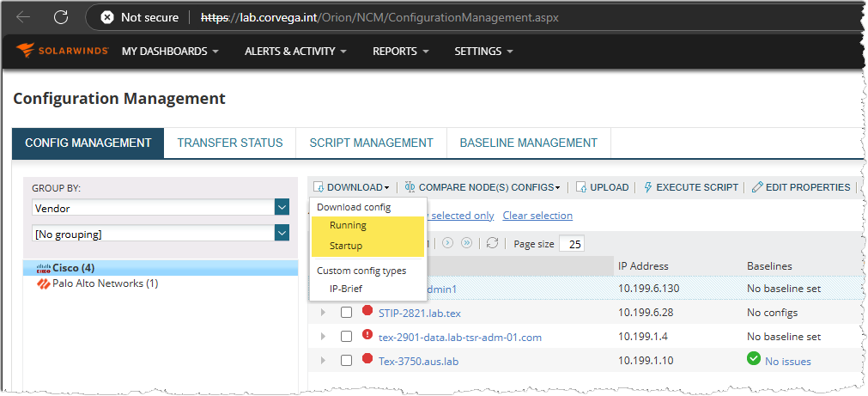Switch to TRANSFER STATUS tab

click(230, 143)
